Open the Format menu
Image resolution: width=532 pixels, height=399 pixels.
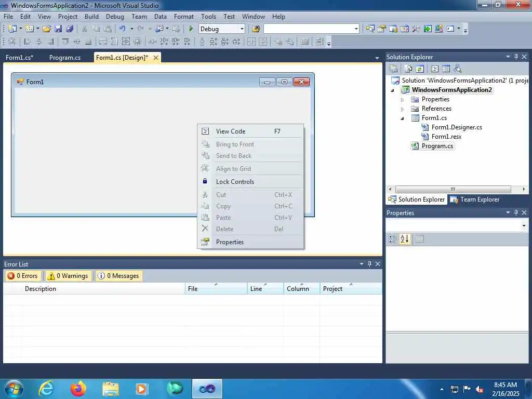183,16
